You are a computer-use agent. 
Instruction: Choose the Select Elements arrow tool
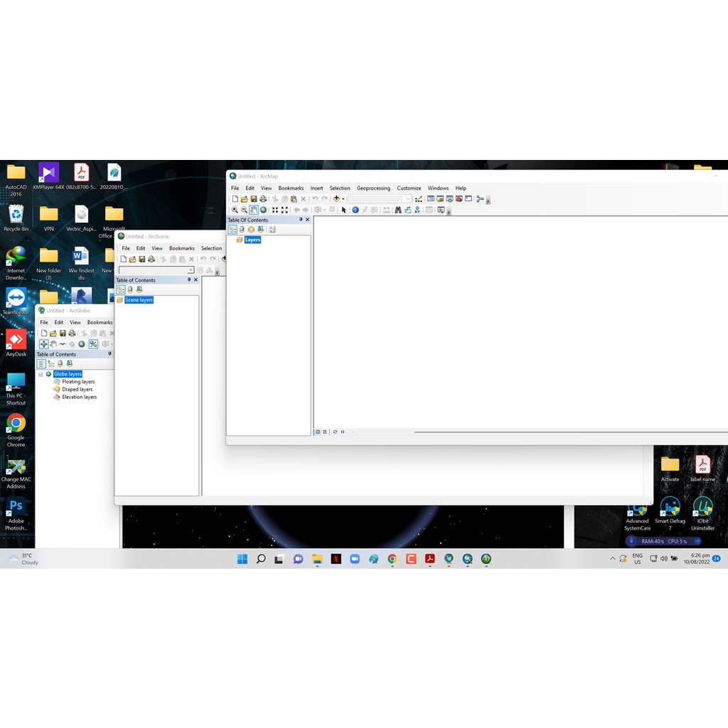pos(344,210)
